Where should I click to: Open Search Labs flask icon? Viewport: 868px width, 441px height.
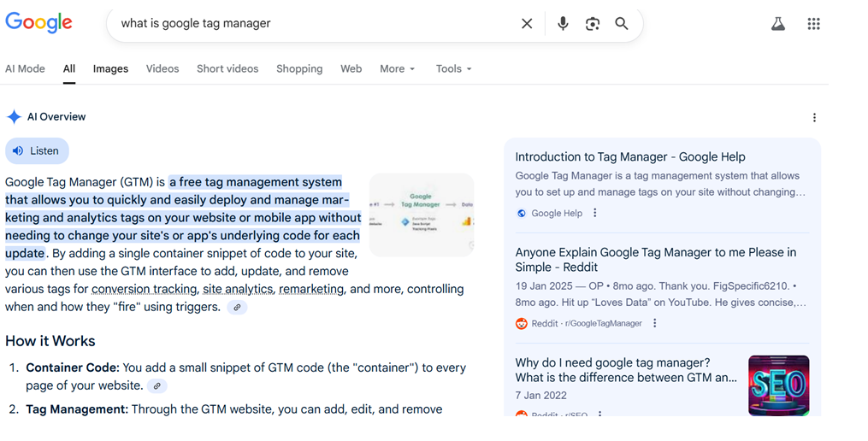pyautogui.click(x=777, y=24)
